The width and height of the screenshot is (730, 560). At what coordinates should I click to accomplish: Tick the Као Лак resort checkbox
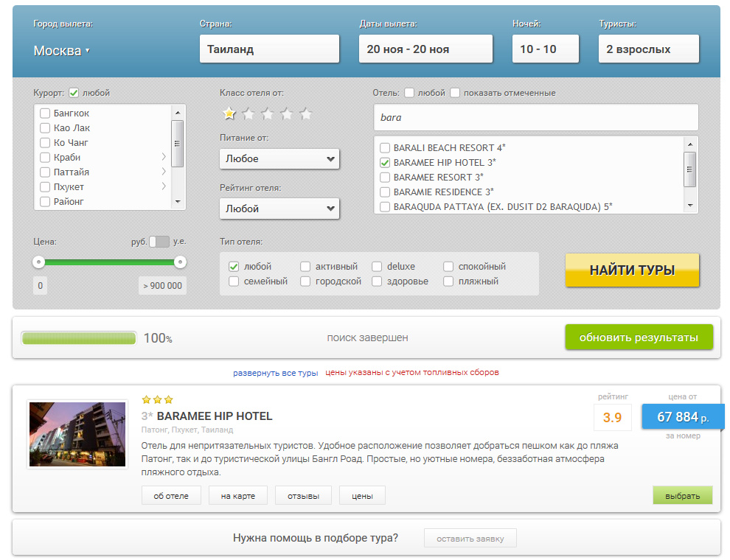click(x=45, y=128)
